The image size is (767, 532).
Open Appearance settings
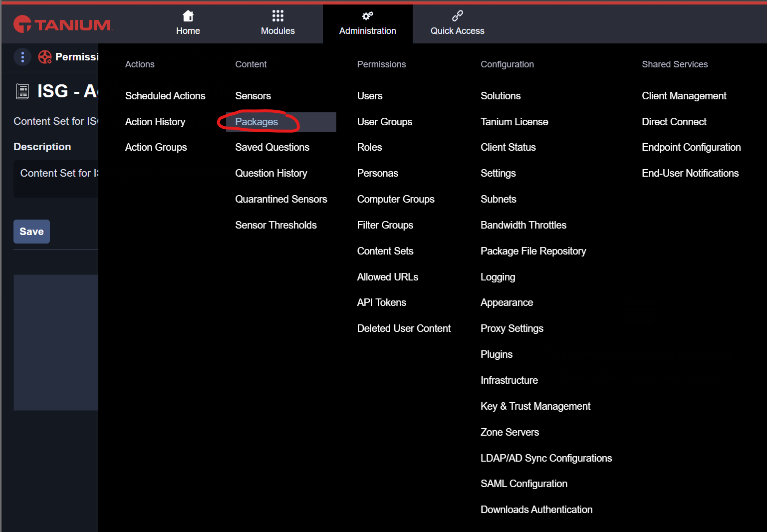(x=507, y=302)
